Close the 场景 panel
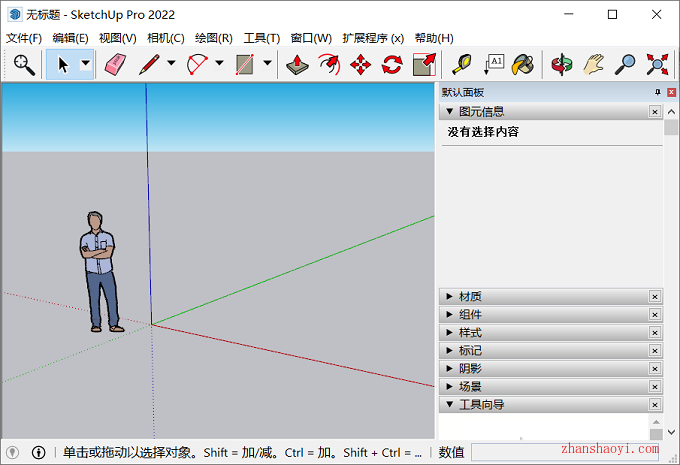This screenshot has width=680, height=465. pyautogui.click(x=655, y=386)
